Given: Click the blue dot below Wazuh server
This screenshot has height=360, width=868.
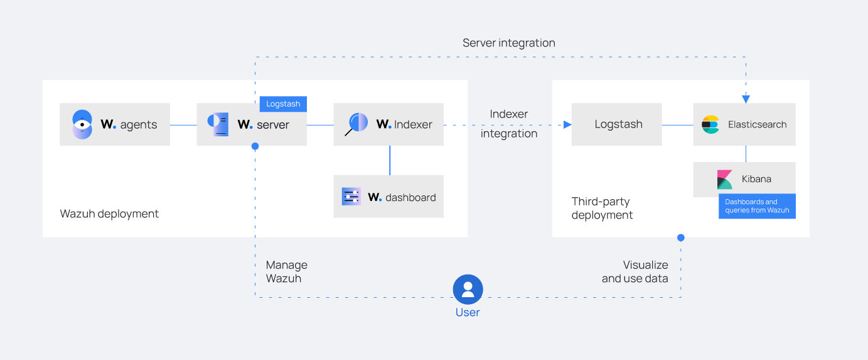Looking at the screenshot, I should click(255, 146).
